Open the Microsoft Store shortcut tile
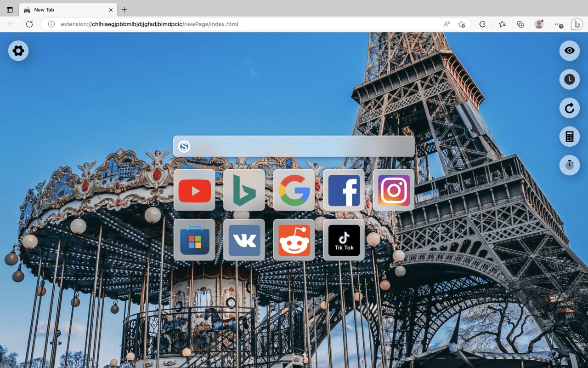 coord(194,240)
